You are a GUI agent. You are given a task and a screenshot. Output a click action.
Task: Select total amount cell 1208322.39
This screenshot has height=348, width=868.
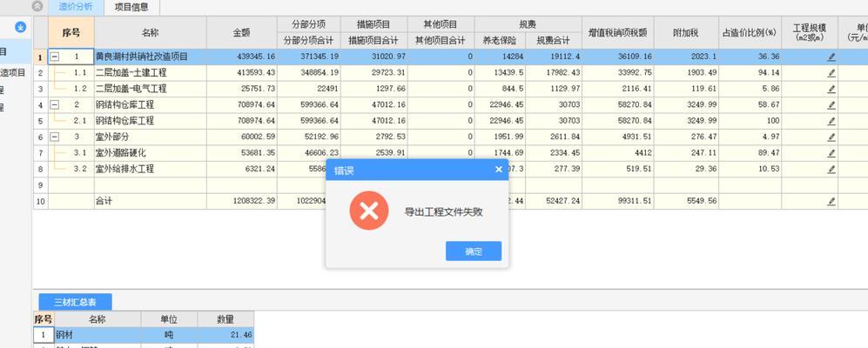(x=241, y=201)
